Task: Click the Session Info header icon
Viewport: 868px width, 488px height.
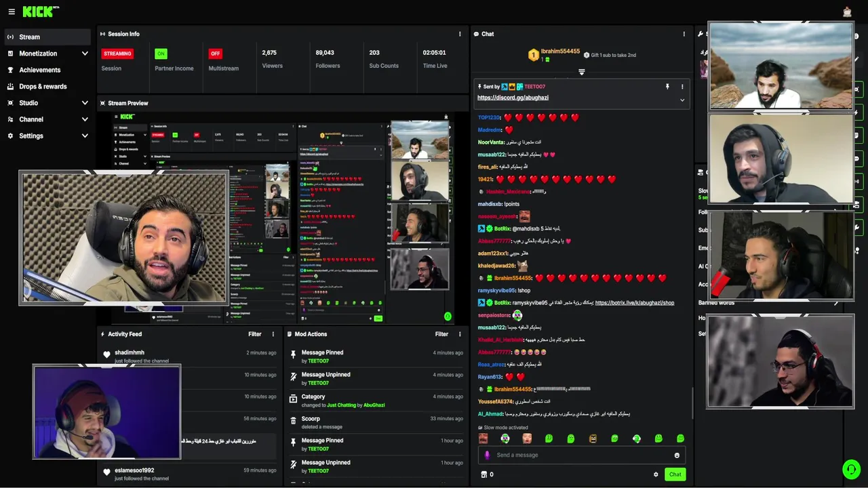Action: pyautogui.click(x=102, y=34)
